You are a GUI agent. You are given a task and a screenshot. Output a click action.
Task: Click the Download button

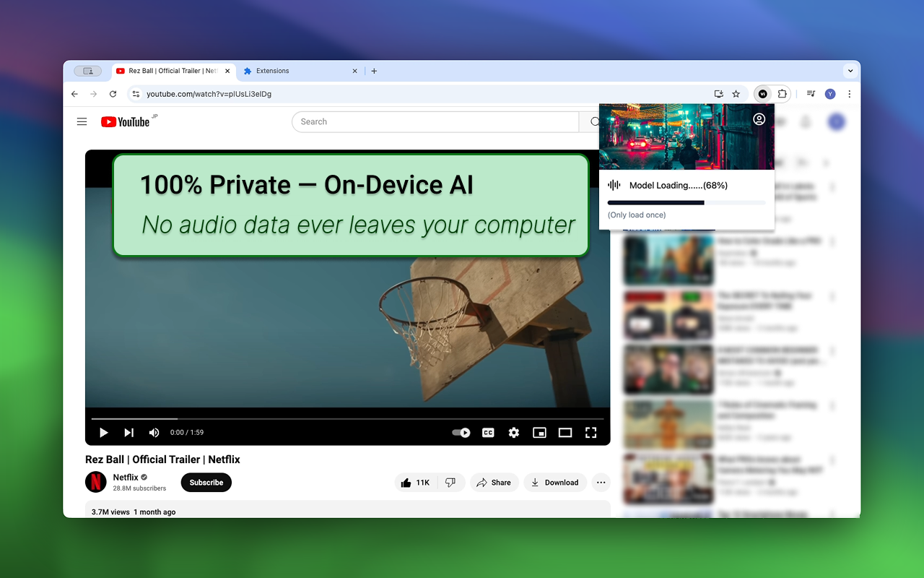(554, 483)
